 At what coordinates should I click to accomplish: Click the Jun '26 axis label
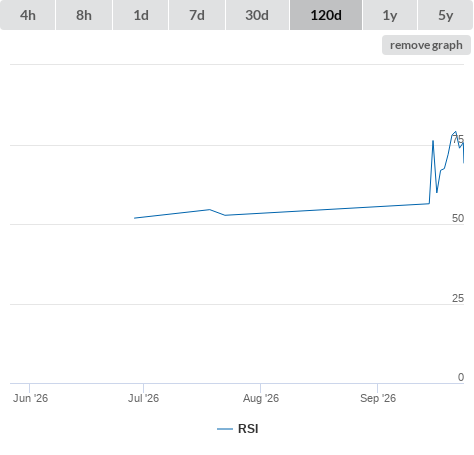coord(30,398)
